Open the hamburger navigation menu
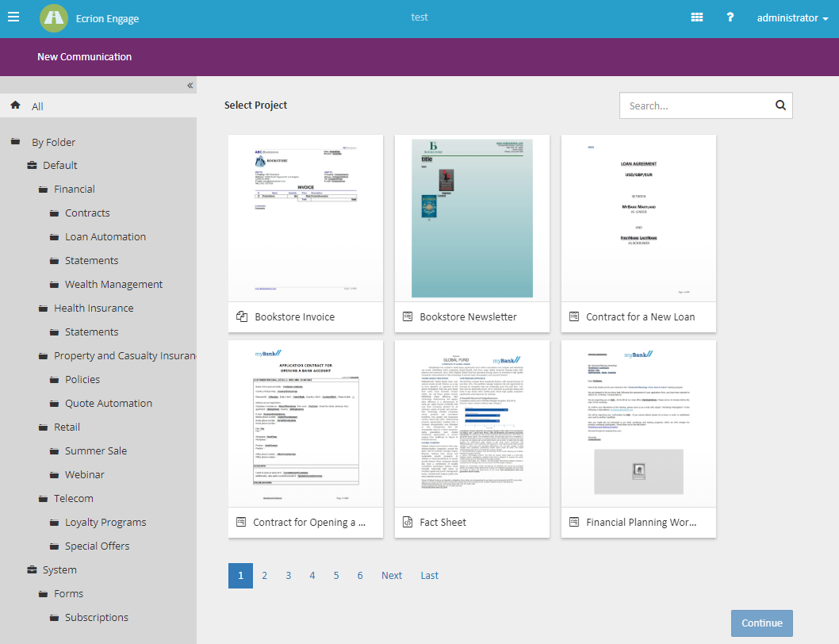This screenshot has height=644, width=839. [x=13, y=17]
